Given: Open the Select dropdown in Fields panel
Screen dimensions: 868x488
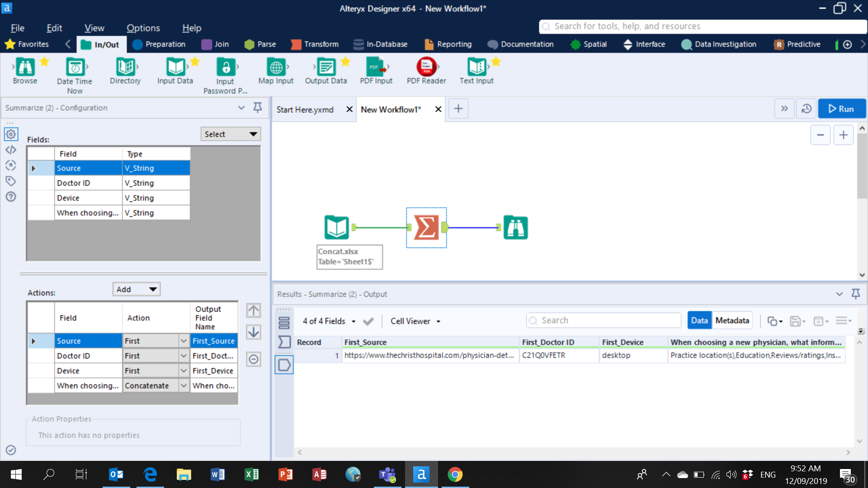Looking at the screenshot, I should (x=230, y=133).
